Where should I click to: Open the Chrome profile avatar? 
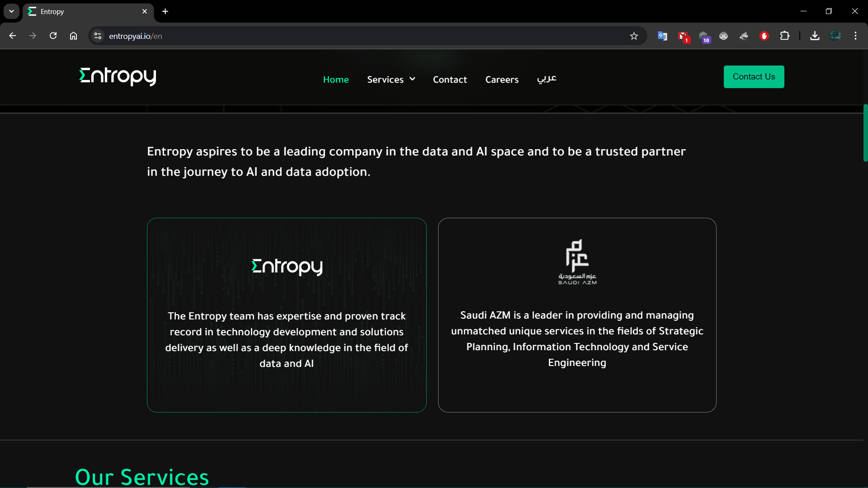(835, 36)
